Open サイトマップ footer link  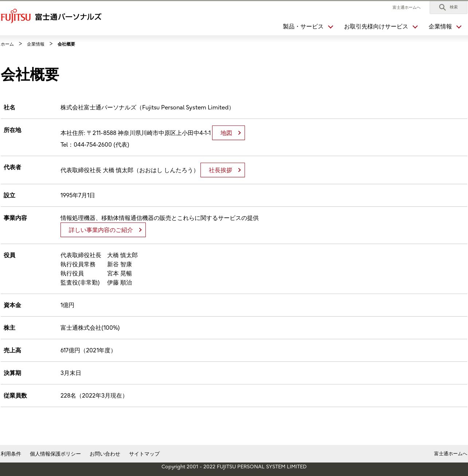(144, 454)
